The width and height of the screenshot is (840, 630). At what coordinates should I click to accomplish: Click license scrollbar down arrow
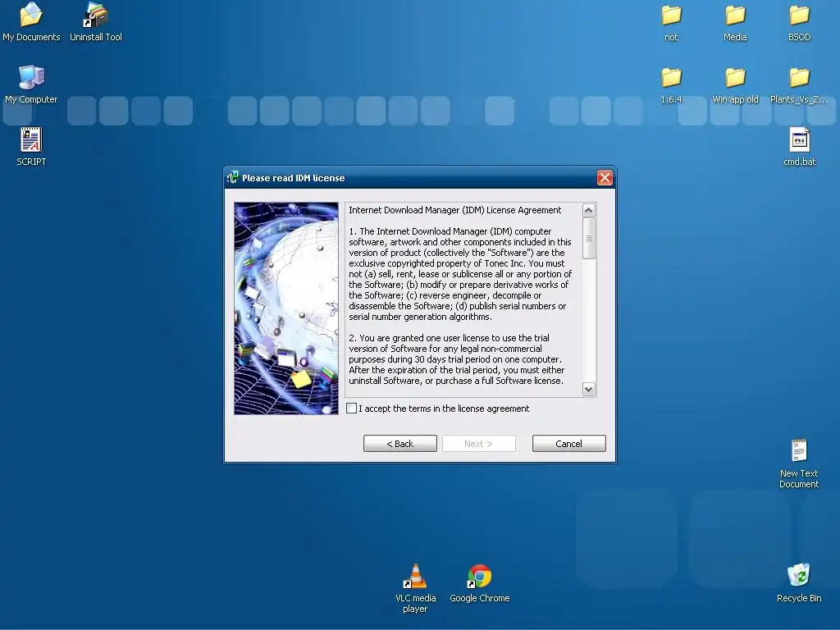(589, 390)
